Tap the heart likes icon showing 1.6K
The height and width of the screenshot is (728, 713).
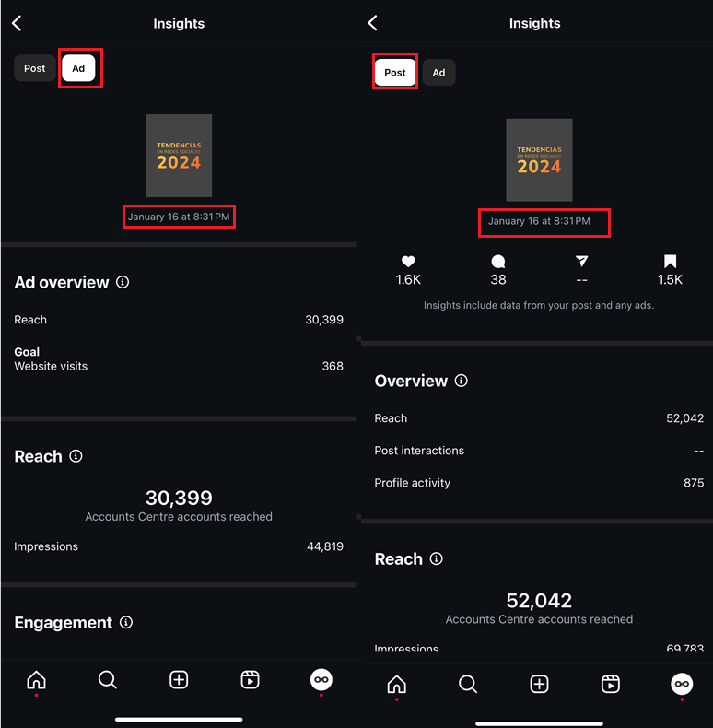point(408,262)
